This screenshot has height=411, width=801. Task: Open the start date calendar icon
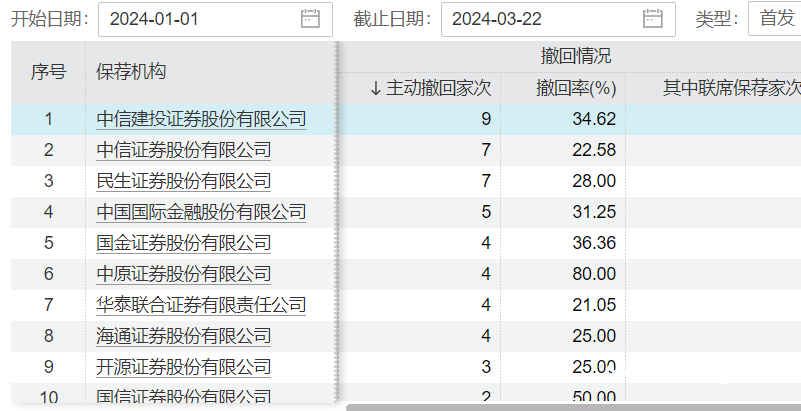(310, 19)
